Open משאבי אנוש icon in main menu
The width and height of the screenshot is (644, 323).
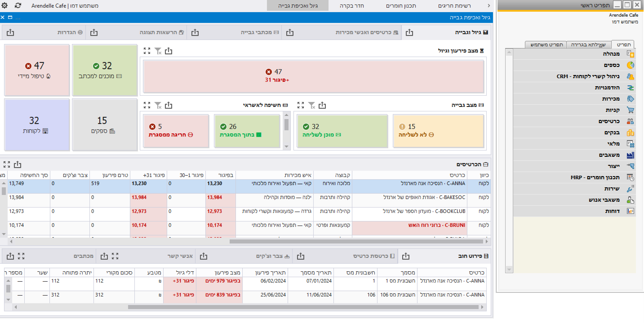click(630, 200)
